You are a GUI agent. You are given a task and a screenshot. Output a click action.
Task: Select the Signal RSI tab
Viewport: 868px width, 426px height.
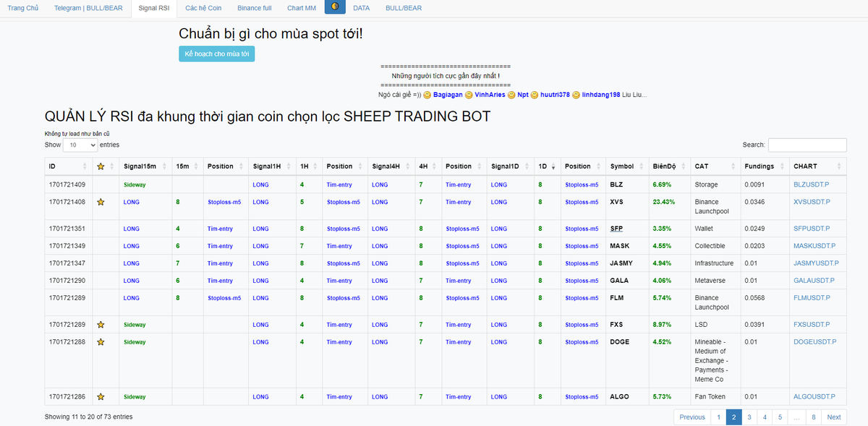(x=154, y=8)
